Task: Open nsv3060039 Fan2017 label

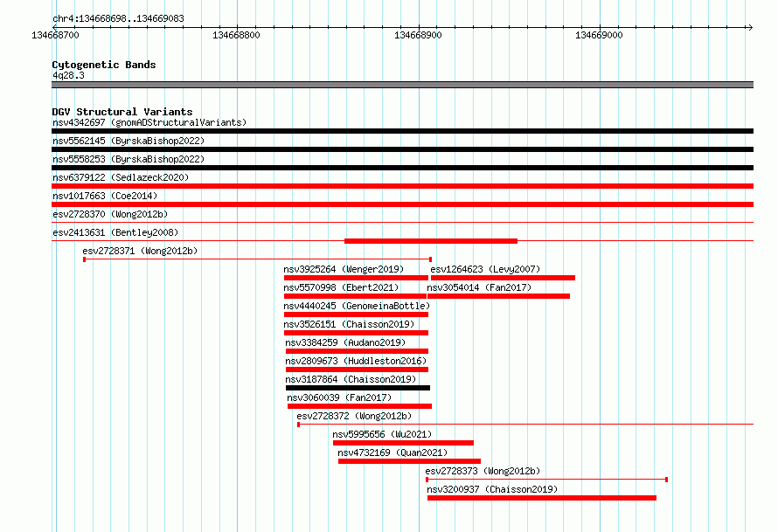Action: coord(339,397)
